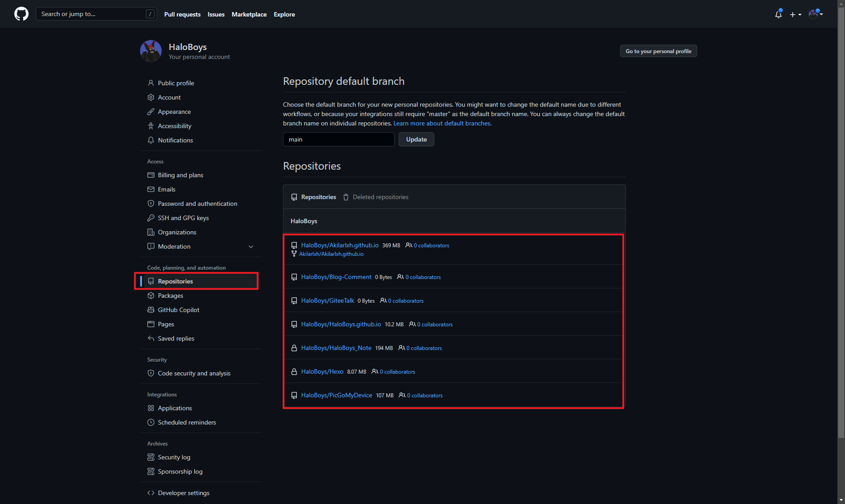
Task: Click the Packages box icon
Action: (151, 296)
